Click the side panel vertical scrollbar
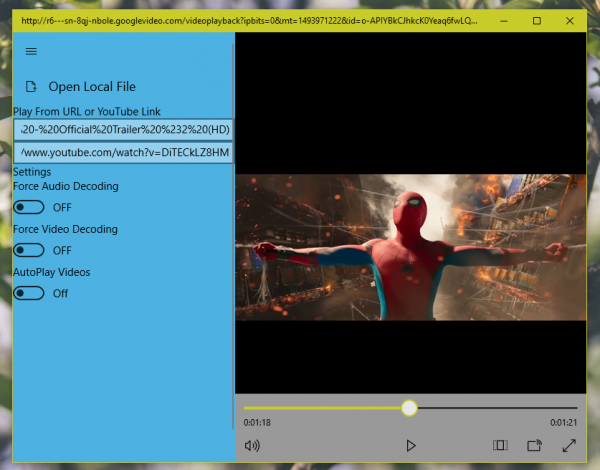Image resolution: width=600 pixels, height=470 pixels. [x=233, y=236]
